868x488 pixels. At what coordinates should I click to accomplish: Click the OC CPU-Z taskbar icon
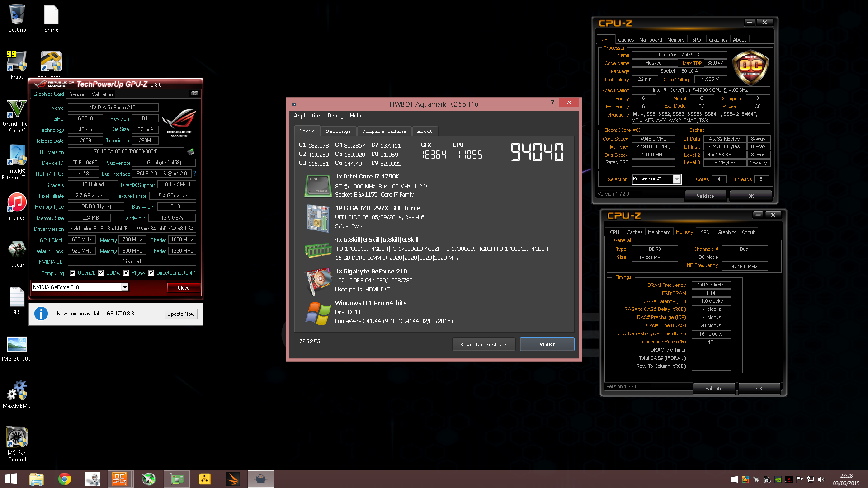pyautogui.click(x=120, y=479)
